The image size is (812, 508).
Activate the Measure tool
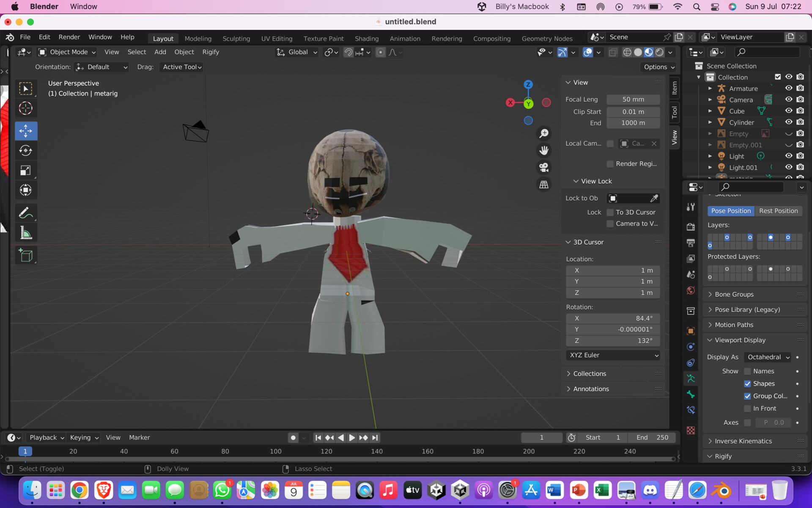26,232
